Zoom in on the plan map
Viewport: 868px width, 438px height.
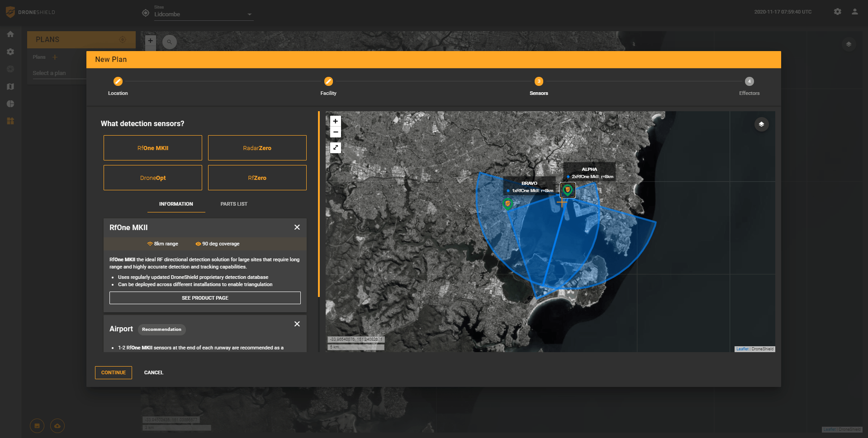coord(335,121)
